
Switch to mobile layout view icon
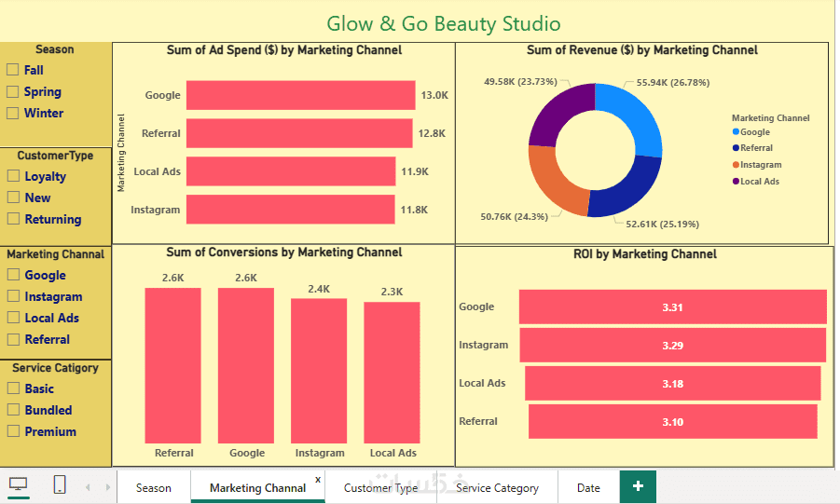click(60, 484)
